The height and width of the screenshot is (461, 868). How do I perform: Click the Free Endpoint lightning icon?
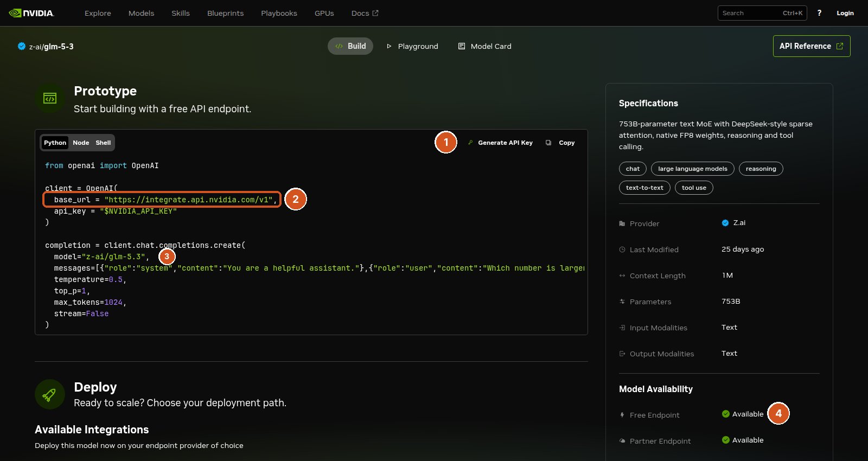click(622, 415)
